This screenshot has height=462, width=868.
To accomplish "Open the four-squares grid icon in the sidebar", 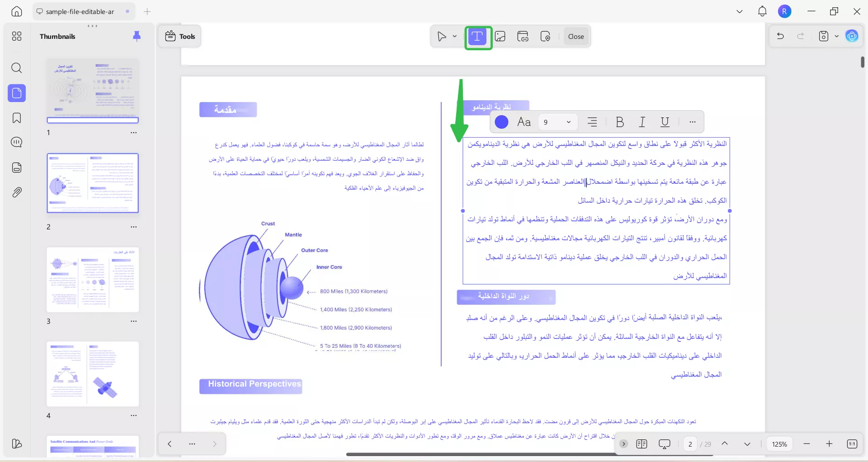I will [17, 36].
